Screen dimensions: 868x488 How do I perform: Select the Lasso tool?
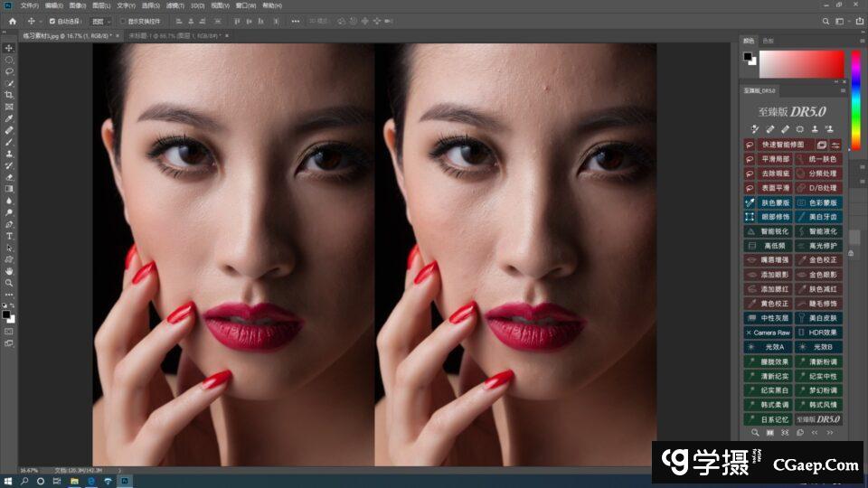(9, 71)
